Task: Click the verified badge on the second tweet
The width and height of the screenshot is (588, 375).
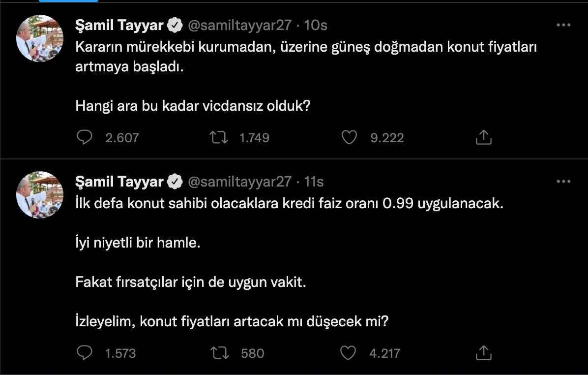Action: pos(176,182)
